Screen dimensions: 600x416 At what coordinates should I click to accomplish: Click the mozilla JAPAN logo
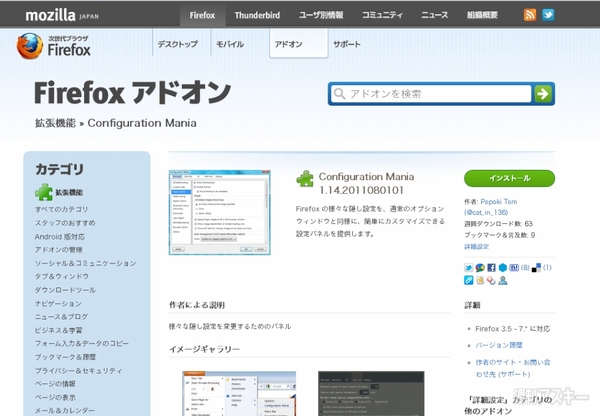point(62,15)
